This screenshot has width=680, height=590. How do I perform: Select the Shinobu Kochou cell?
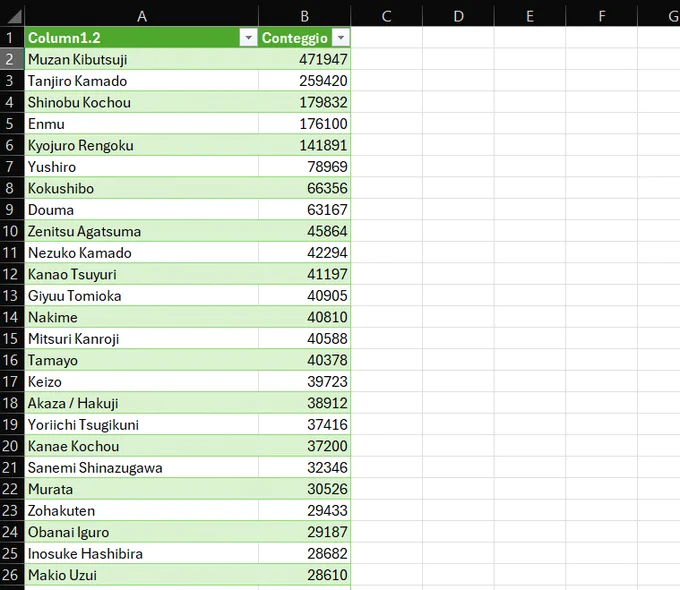141,102
